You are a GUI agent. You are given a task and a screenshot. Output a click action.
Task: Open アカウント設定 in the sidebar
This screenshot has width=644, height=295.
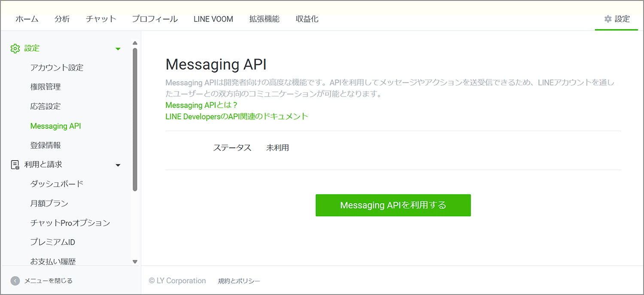coord(57,67)
